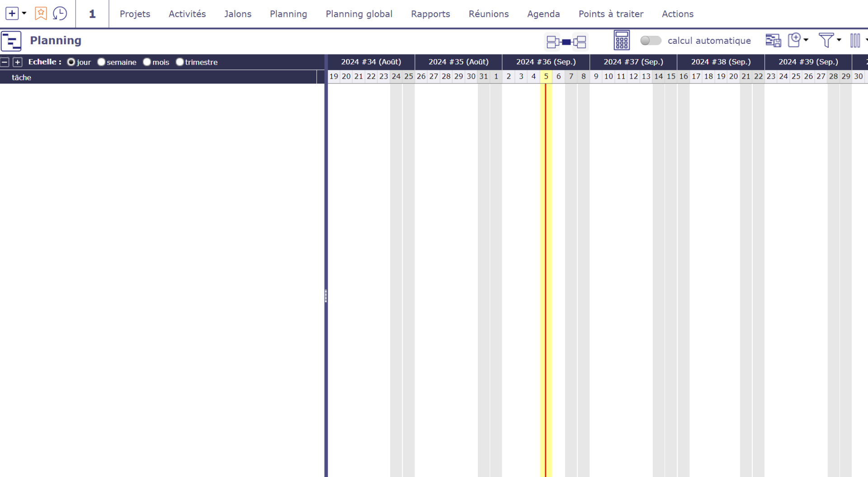The image size is (868, 477).
Task: Expand all tasks with the plus box
Action: 17,62
